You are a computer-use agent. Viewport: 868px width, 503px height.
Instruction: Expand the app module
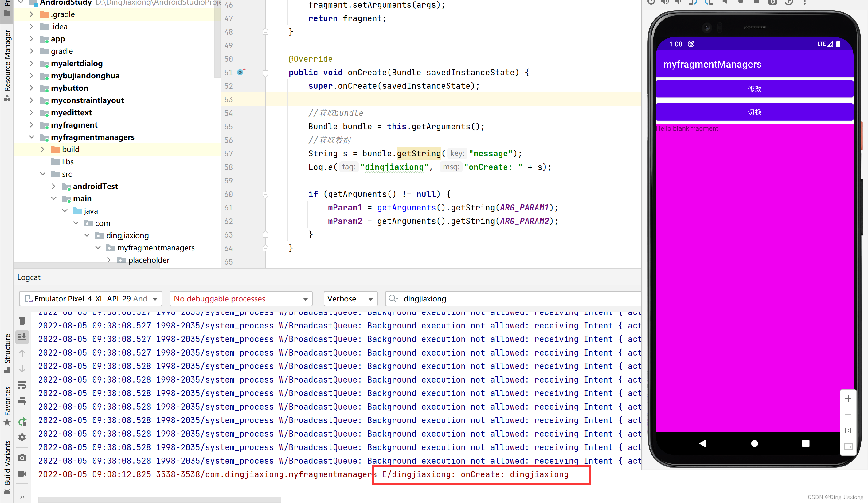point(31,39)
